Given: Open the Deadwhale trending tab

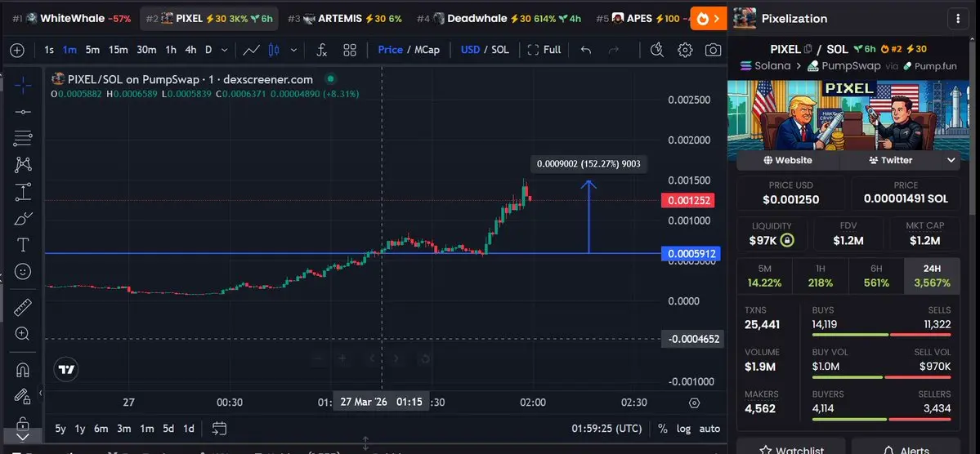Looking at the screenshot, I should coord(499,19).
